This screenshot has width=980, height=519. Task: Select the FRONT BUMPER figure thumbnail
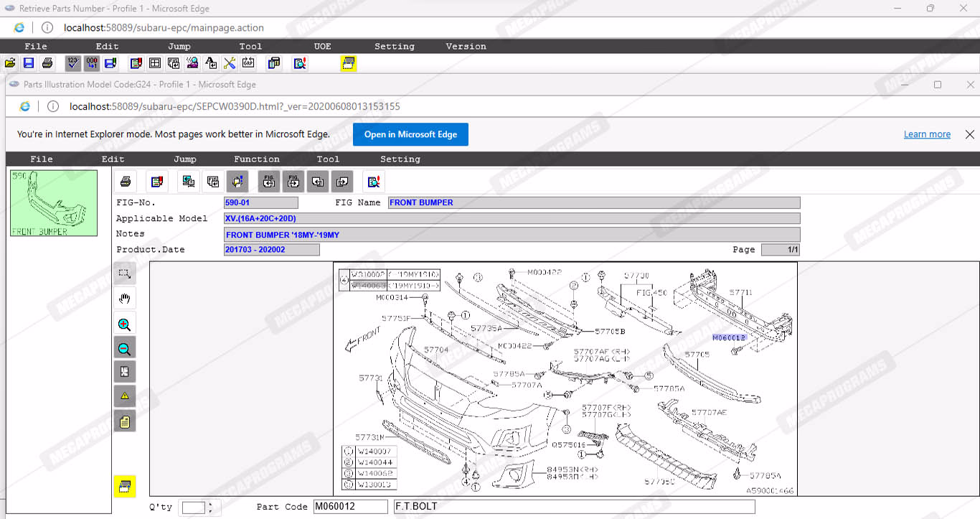point(54,203)
